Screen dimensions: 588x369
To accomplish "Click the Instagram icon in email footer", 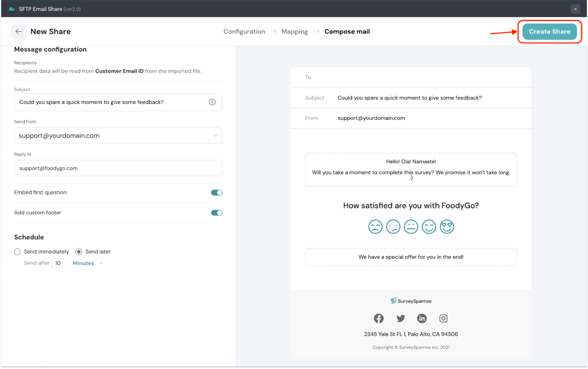I will [x=444, y=318].
